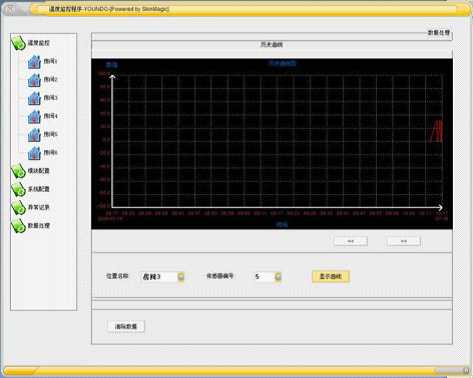The image size is (473, 378).
Task: Click the 房间3 combo box field
Action: (159, 277)
